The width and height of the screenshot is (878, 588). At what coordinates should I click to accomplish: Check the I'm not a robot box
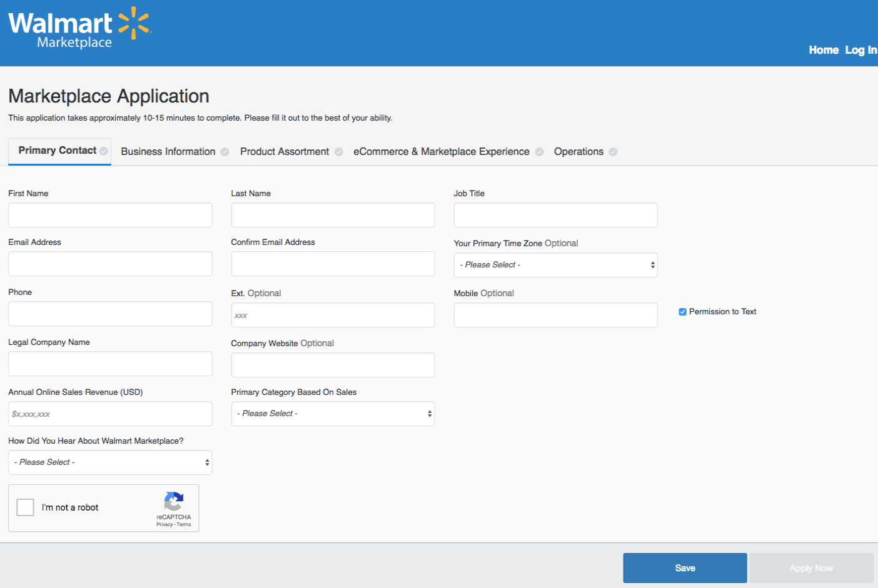point(26,507)
